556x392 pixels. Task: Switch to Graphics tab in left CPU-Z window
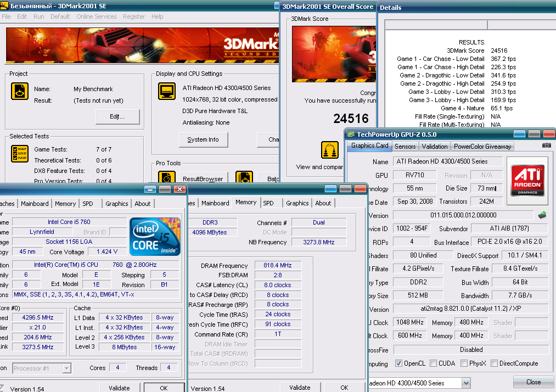click(117, 204)
